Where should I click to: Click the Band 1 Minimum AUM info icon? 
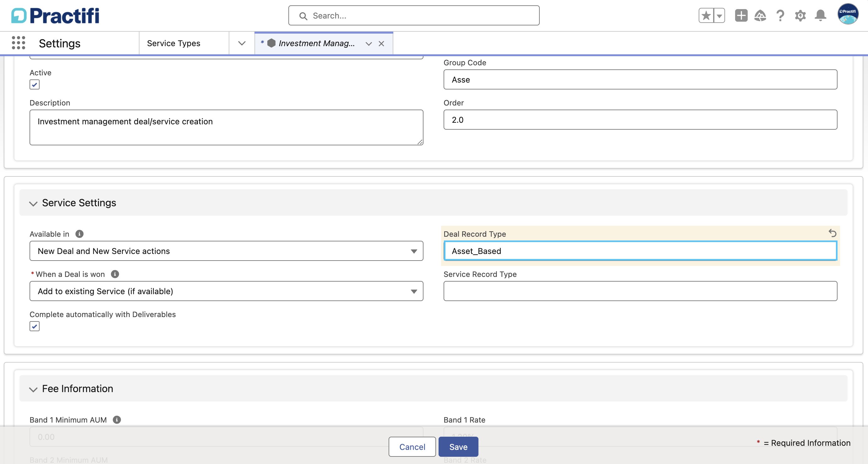[117, 419]
